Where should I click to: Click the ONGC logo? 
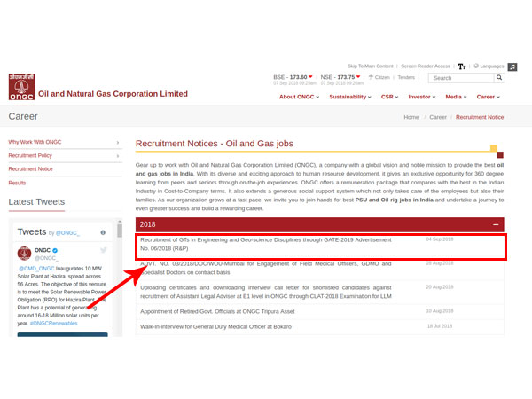21,87
